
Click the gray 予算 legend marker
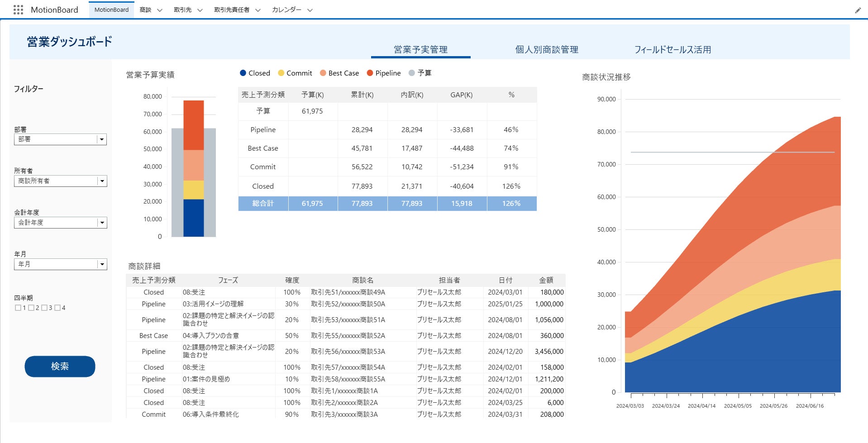pos(411,73)
